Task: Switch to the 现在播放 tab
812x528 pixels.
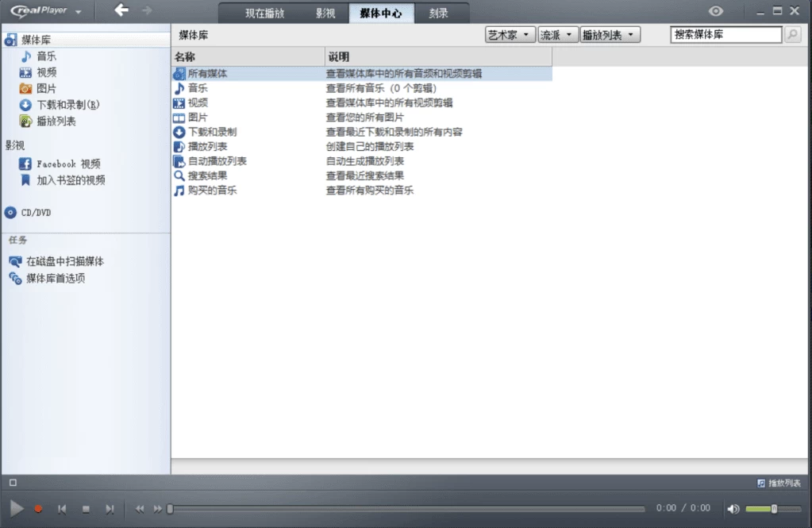Action: (264, 13)
